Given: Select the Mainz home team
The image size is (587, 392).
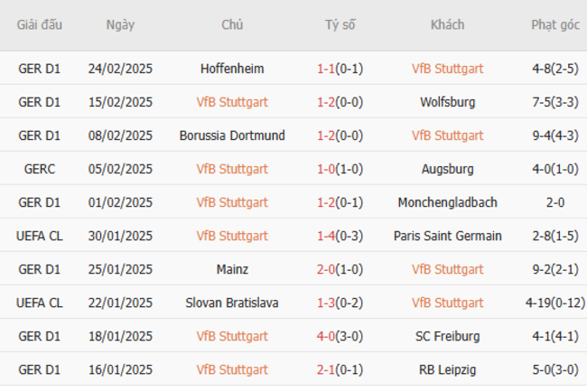Looking at the screenshot, I should coord(232,269).
